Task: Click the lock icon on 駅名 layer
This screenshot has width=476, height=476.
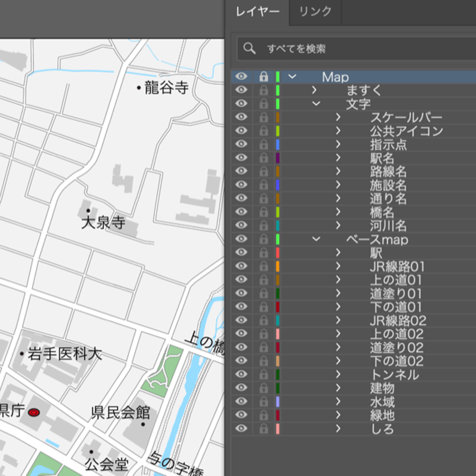Action: coord(263,158)
